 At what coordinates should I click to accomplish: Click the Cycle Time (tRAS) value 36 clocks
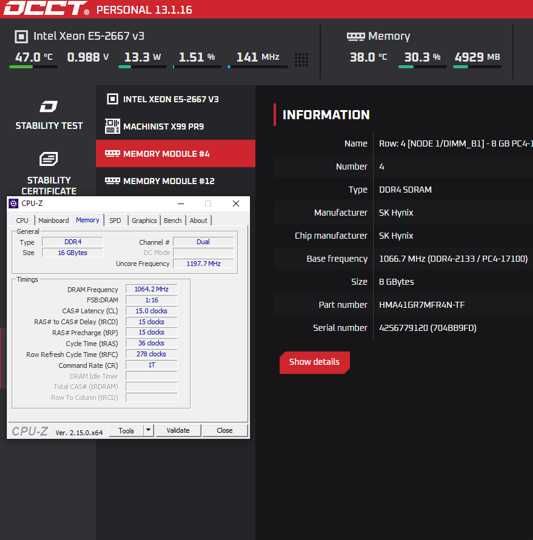151,343
